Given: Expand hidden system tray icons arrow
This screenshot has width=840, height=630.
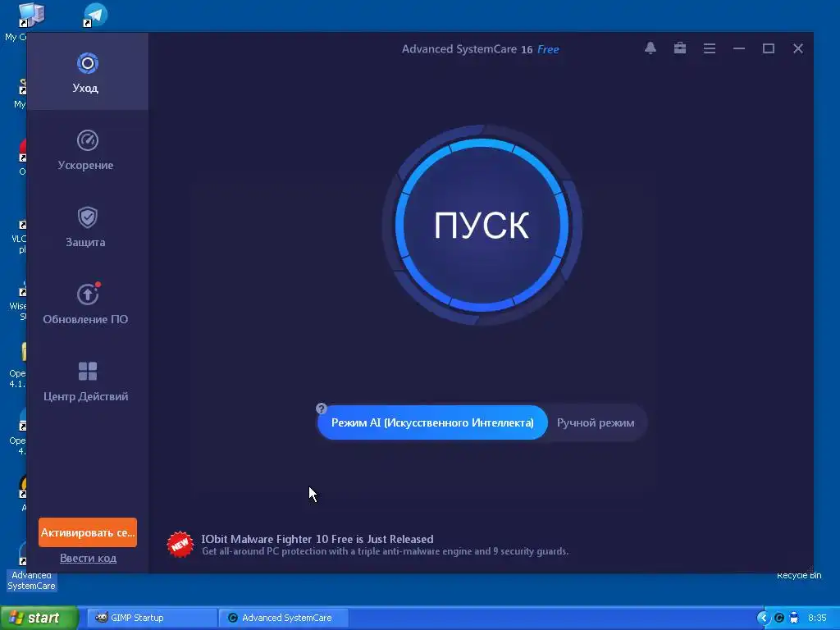Looking at the screenshot, I should click(x=763, y=618).
